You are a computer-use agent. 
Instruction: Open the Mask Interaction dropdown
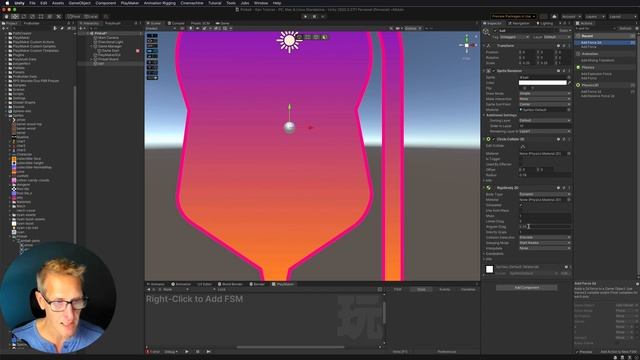tap(544, 99)
